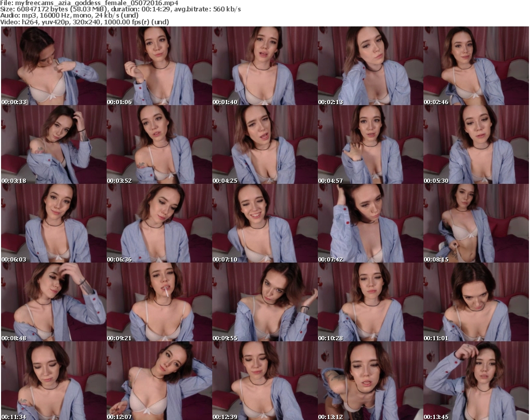This screenshot has height=420, width=530.
Task: Open the thumbnail at 00:08:48
Action: [54, 302]
